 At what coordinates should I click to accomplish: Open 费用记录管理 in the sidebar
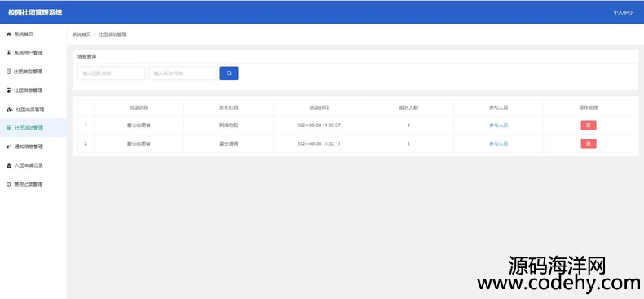click(33, 184)
